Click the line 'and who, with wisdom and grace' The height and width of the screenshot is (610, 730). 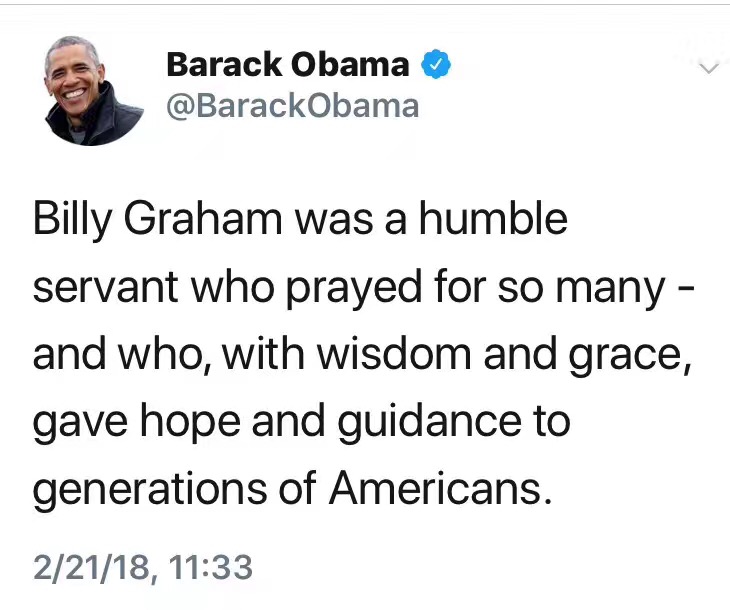coord(362,356)
